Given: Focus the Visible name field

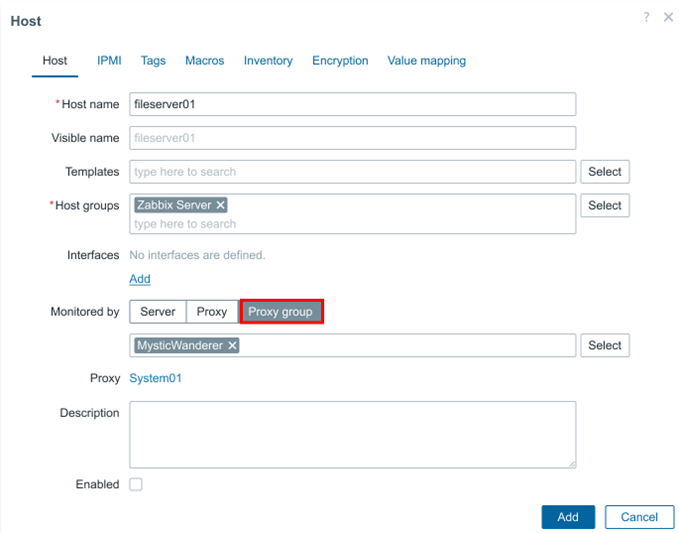Looking at the screenshot, I should click(352, 138).
